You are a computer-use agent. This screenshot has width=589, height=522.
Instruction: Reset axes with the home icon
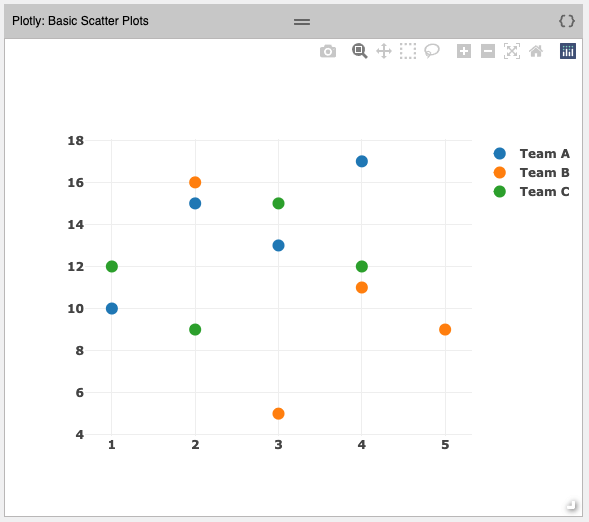click(x=536, y=51)
